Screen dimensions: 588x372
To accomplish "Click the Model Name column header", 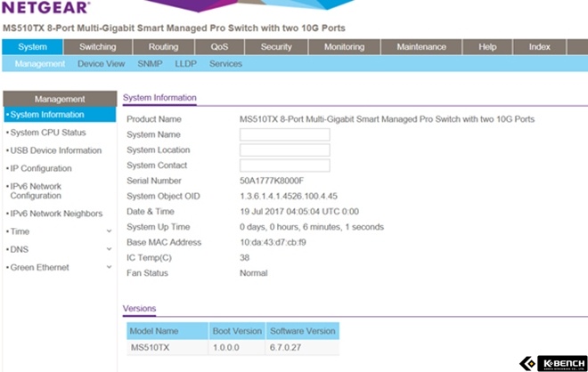I will [167, 331].
